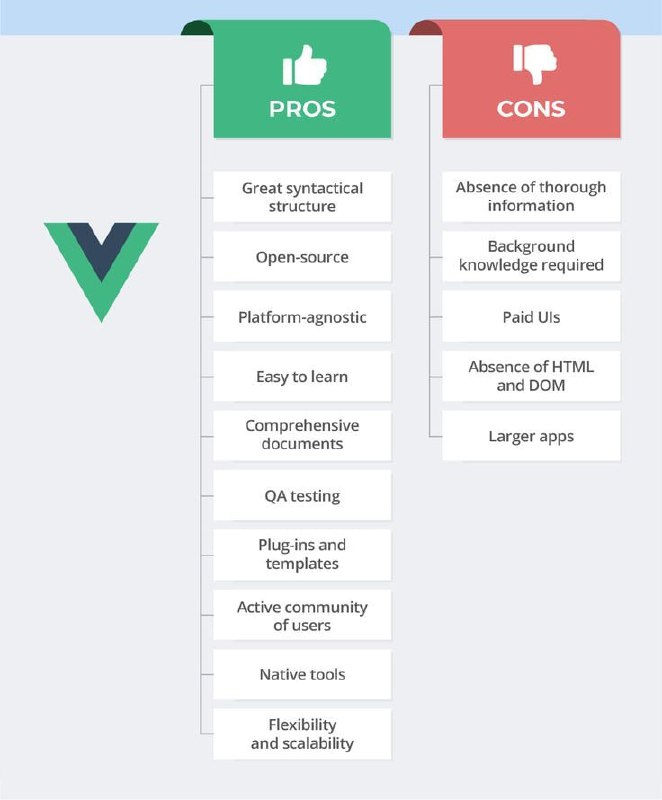Click Plug-ins and templates box
This screenshot has width=662, height=800.
302,555
